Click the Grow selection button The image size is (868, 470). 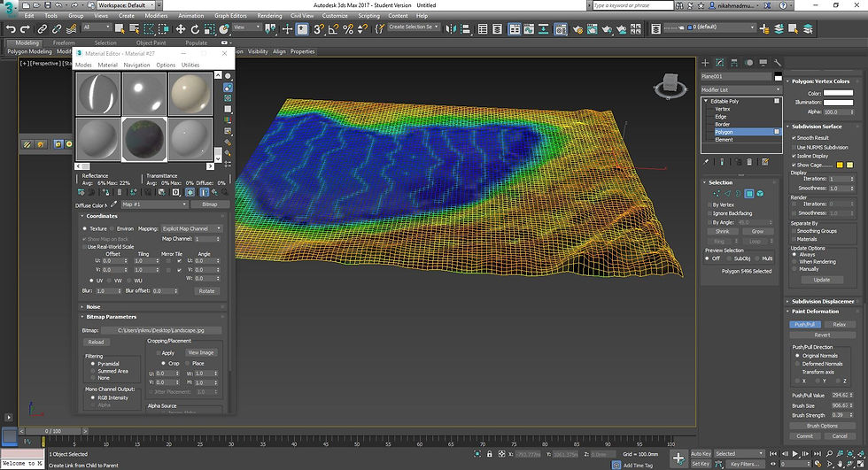757,231
